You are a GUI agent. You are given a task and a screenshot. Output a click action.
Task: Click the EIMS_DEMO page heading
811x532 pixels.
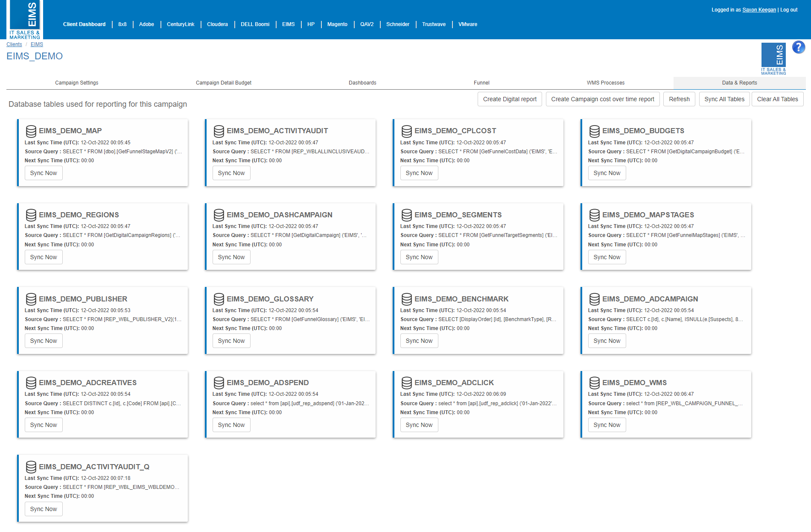(35, 56)
